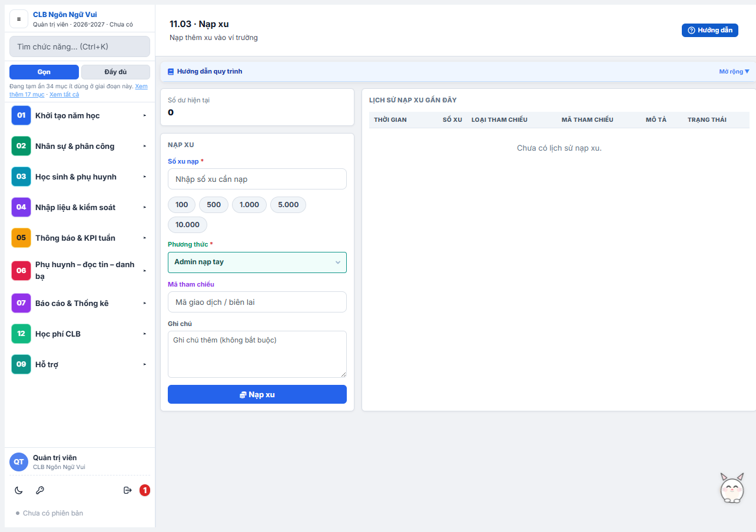This screenshot has height=532, width=756.
Task: Open change password via key icon
Action: [40, 490]
